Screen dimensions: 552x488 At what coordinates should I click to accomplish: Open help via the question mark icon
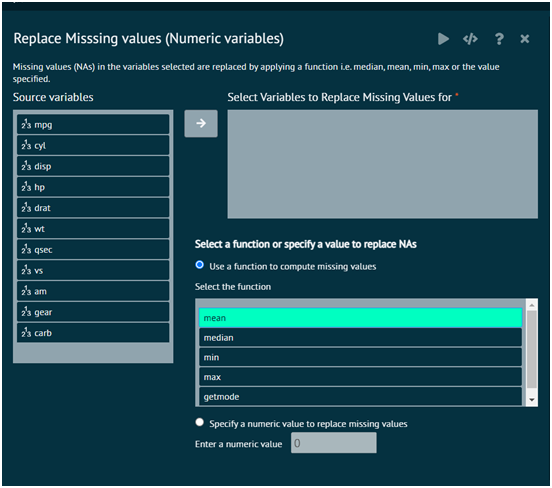pyautogui.click(x=499, y=39)
